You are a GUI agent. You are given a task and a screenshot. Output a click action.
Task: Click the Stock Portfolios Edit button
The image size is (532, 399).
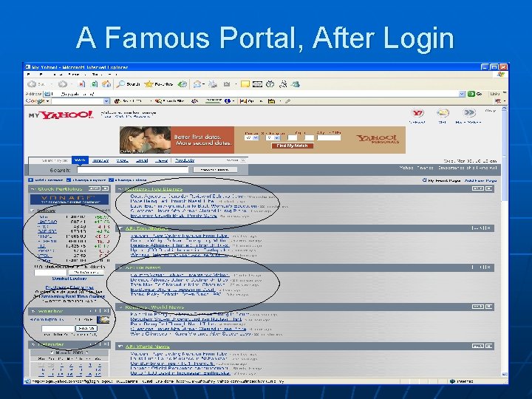(95, 188)
